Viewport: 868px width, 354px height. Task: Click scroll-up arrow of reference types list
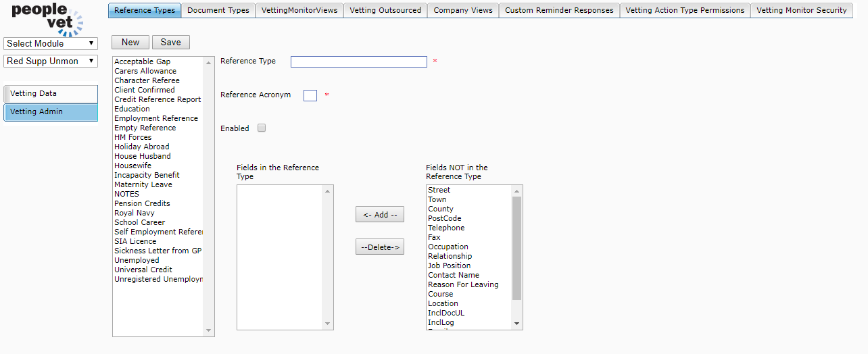[209, 61]
